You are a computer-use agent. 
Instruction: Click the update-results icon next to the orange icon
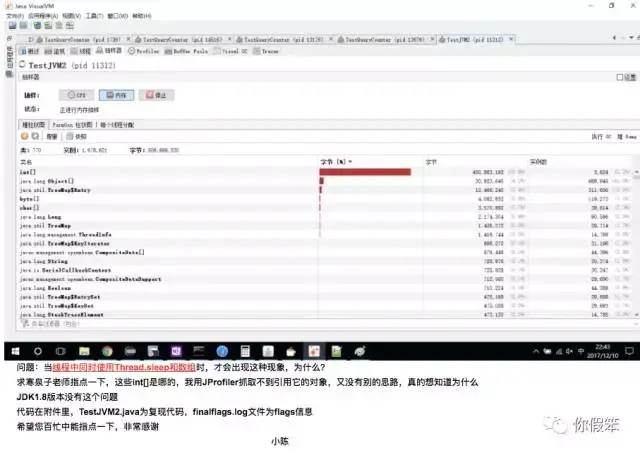click(x=35, y=136)
